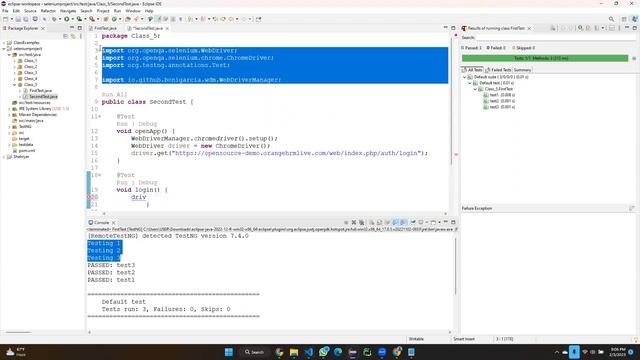
Task: Click Debug link above openApp method
Action: [x=147, y=124]
